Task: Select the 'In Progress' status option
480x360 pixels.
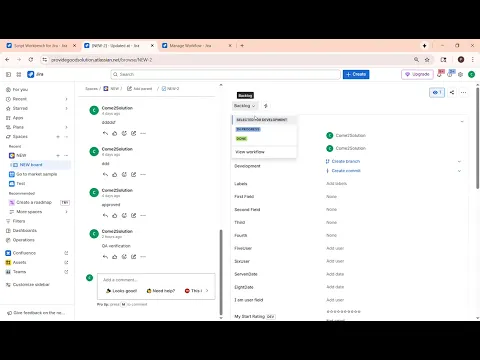Action: click(264, 129)
